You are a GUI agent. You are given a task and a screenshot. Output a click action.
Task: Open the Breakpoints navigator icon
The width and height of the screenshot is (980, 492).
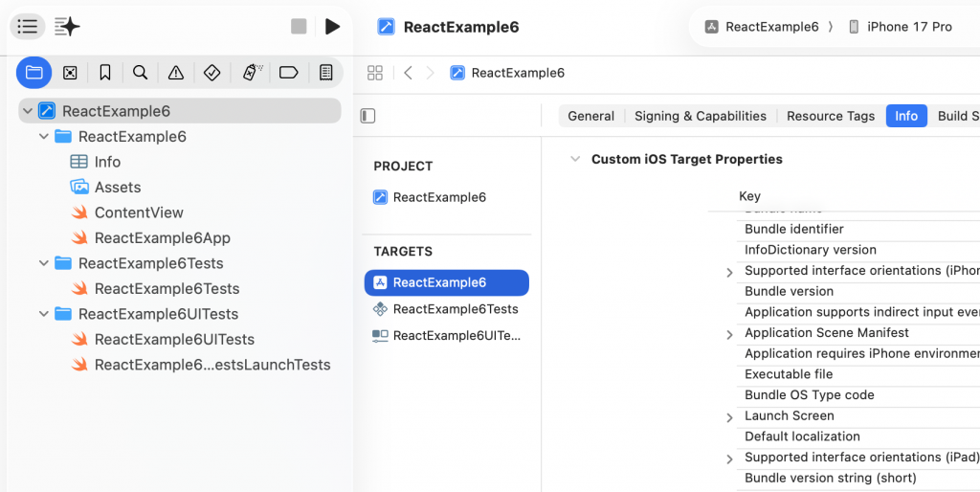coord(289,73)
